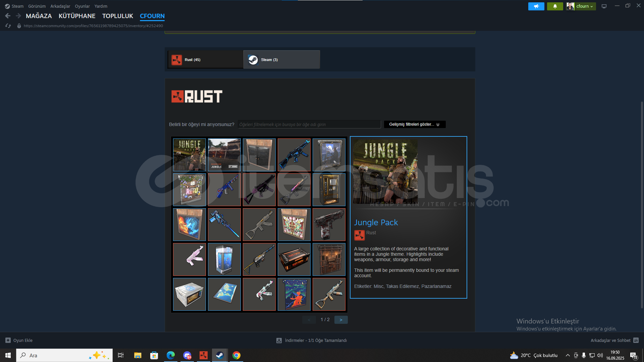Show hidden system tray icons chevron
Viewport: 644px width, 362px height.
point(568,355)
